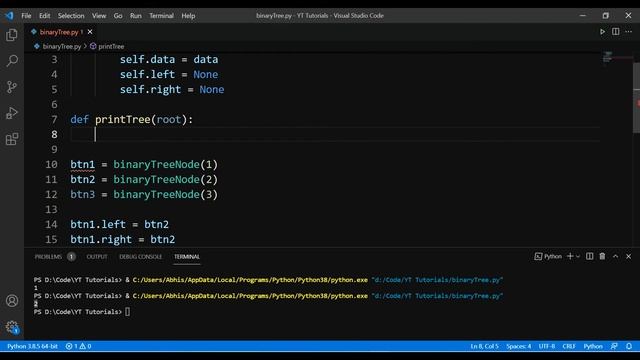Screen dimensions: 640x360
Task: Open notifications bell in status bar
Action: point(629,346)
